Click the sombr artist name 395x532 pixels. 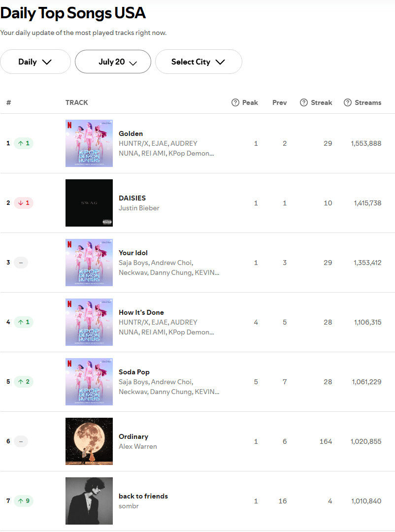click(129, 506)
